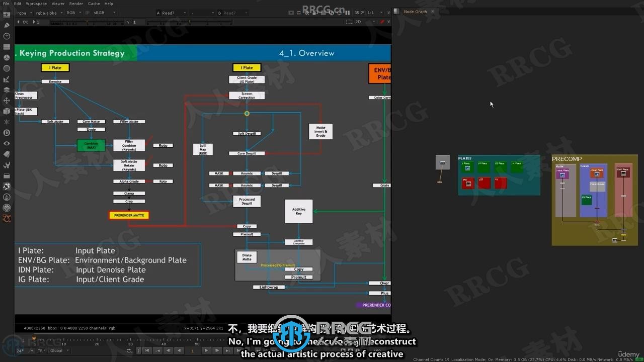Open the Filter nodes toolbar icon

coord(7,68)
